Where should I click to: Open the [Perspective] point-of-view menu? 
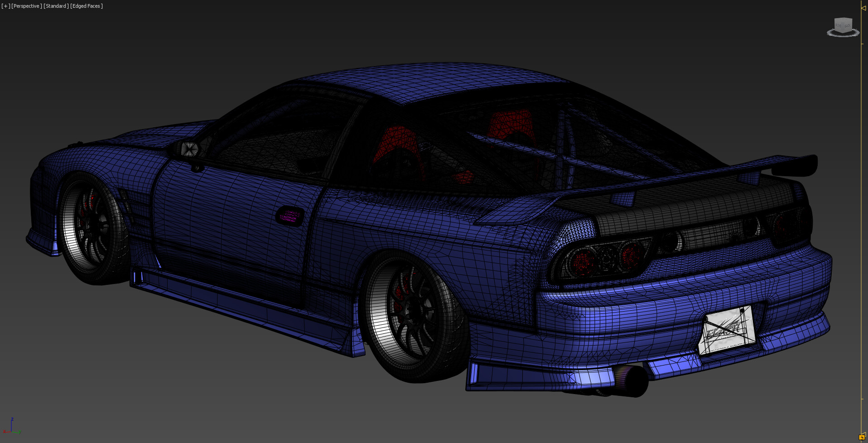27,6
